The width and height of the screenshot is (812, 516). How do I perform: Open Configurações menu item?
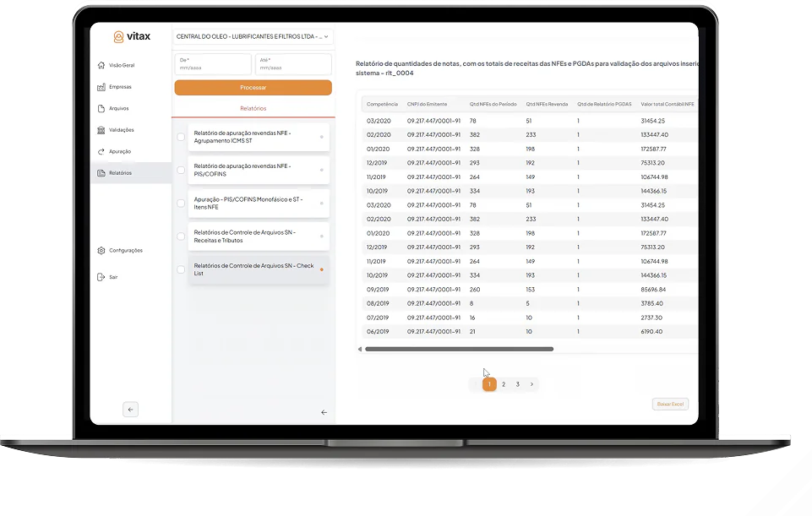click(126, 251)
